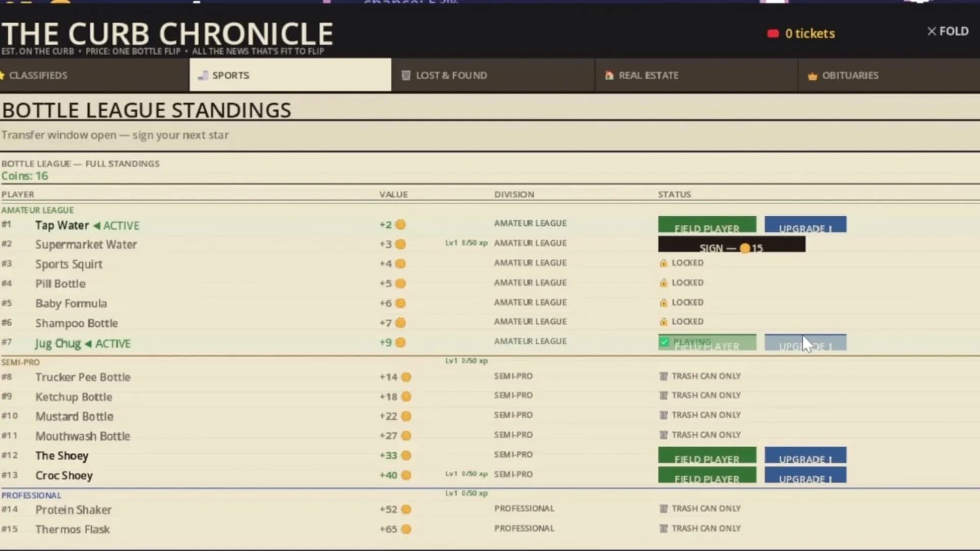Click the STATUS column header
980x551 pixels.
click(x=674, y=194)
